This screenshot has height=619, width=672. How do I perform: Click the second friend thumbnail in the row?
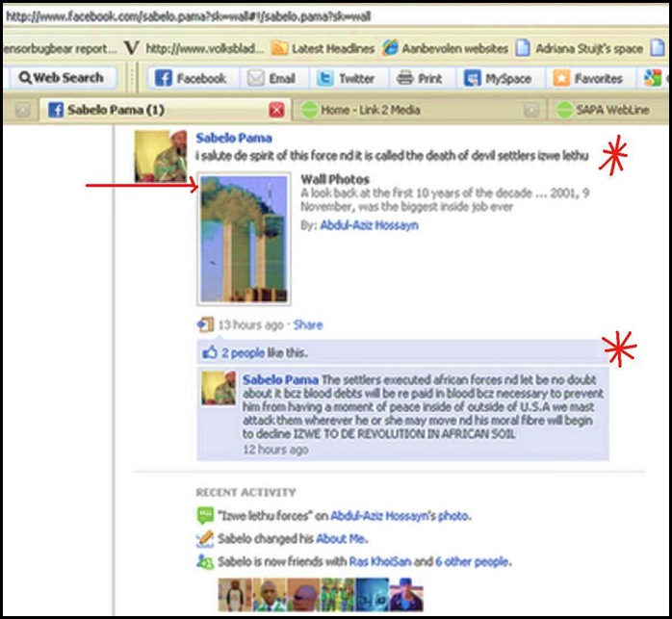270,595
